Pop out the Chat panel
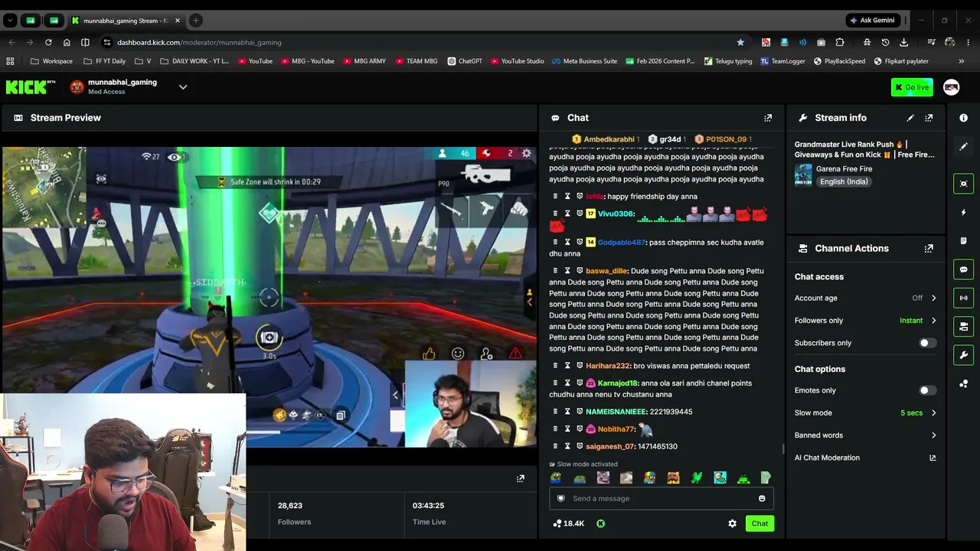This screenshot has height=551, width=980. pos(768,118)
